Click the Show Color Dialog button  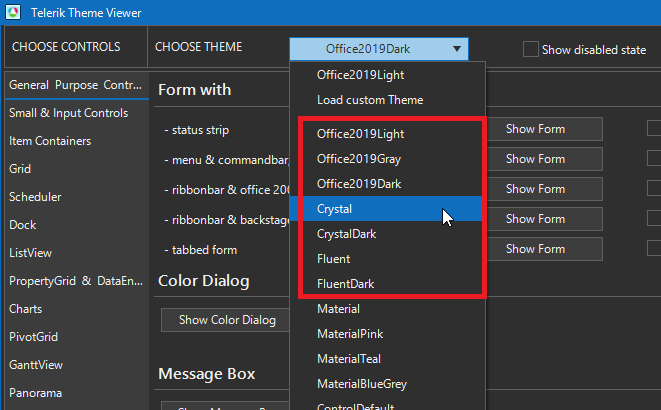tap(227, 320)
